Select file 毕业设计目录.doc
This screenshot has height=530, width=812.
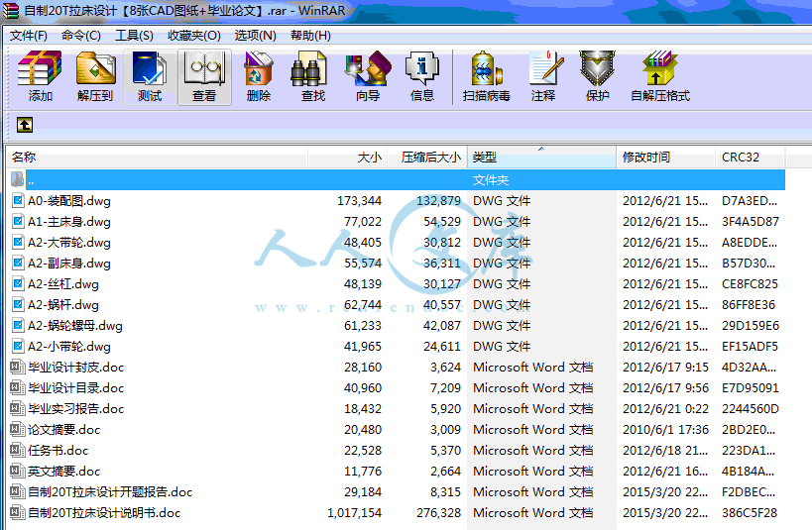pos(75,388)
